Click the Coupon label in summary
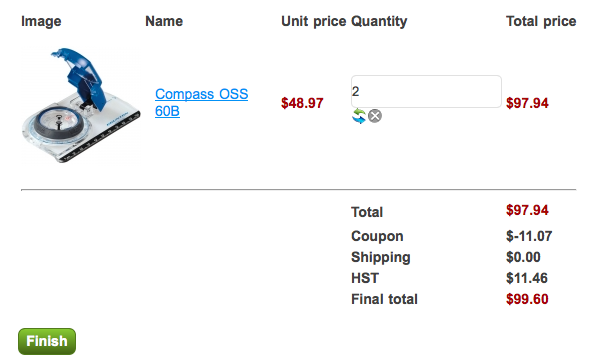 pos(377,236)
